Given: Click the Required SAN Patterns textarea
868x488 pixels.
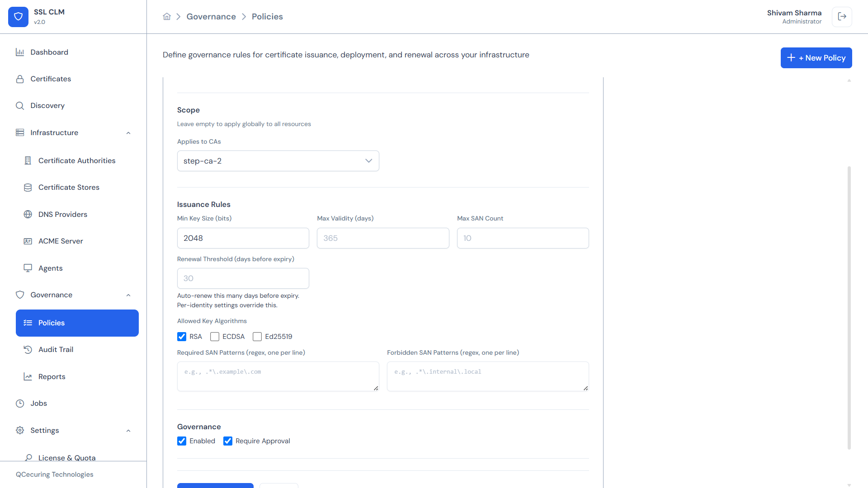Looking at the screenshot, I should 278,376.
